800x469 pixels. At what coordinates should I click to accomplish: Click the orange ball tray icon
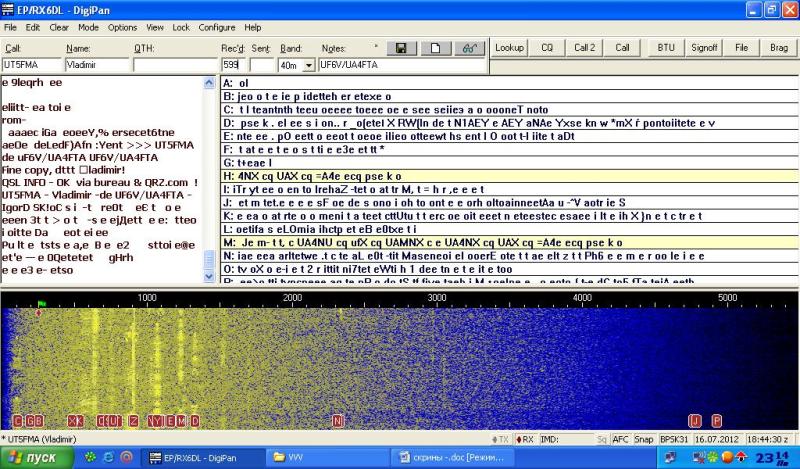pos(728,457)
